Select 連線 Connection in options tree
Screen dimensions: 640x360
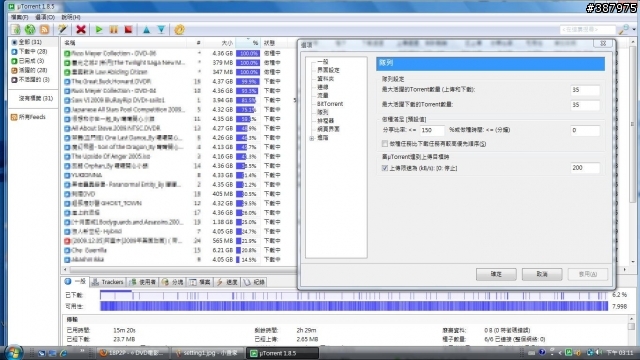point(322,87)
